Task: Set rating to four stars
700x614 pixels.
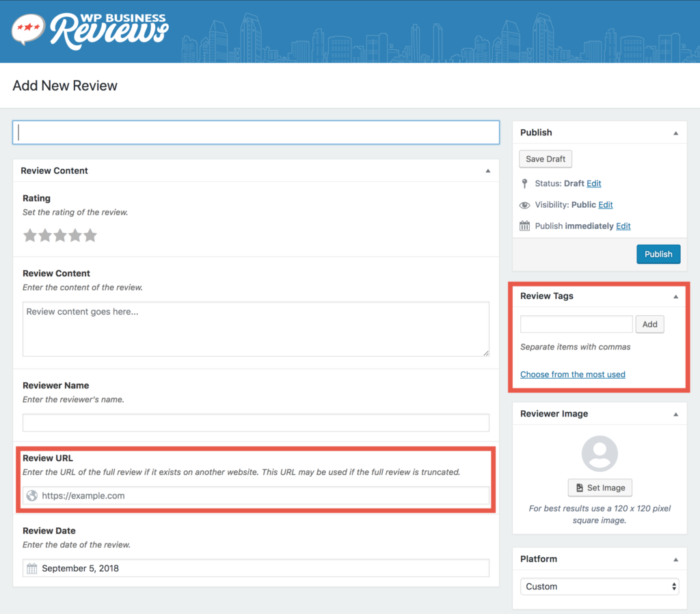Action: coord(75,235)
